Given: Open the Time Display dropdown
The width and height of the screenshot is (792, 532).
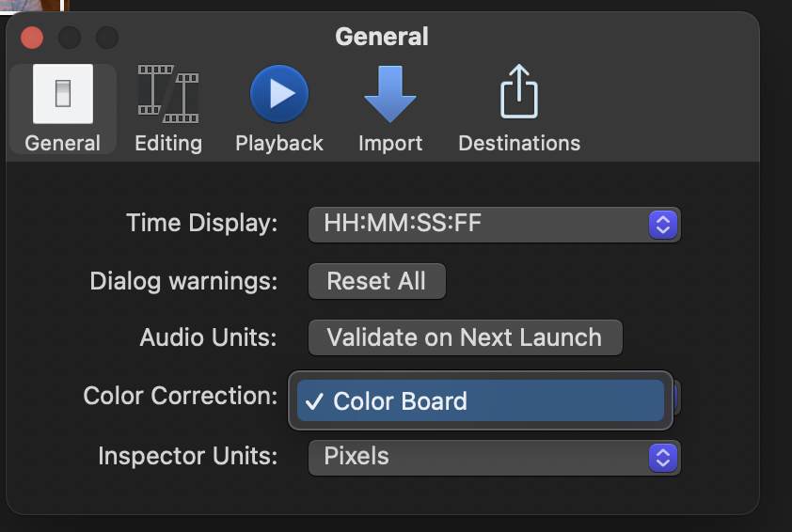Looking at the screenshot, I should (x=480, y=225).
